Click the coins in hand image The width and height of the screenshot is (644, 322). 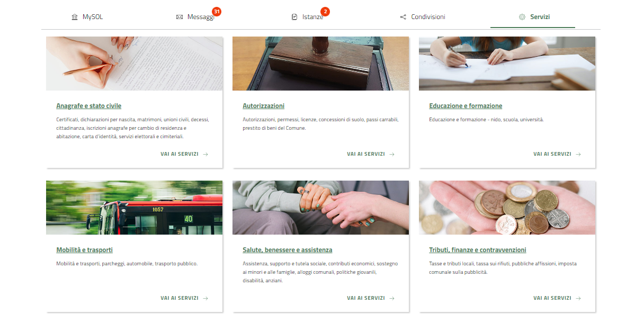point(507,208)
